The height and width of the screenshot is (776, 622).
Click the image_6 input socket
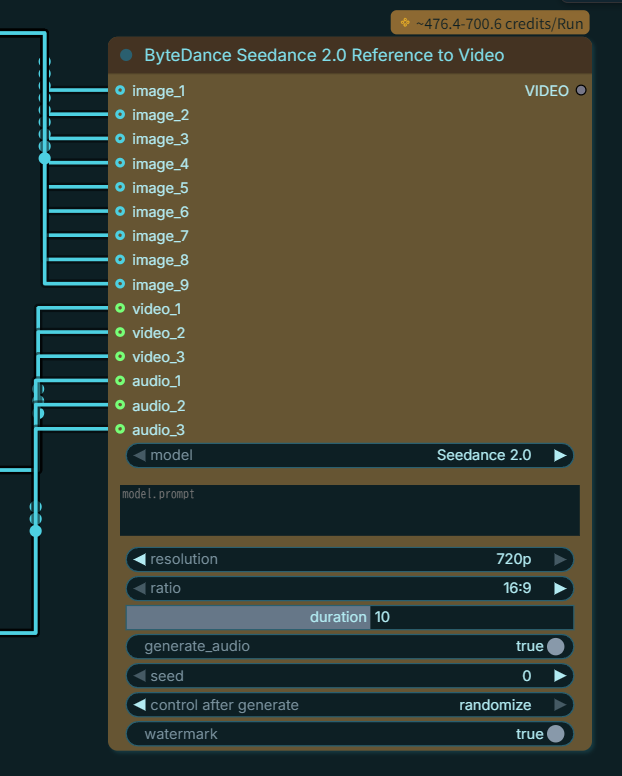click(120, 211)
